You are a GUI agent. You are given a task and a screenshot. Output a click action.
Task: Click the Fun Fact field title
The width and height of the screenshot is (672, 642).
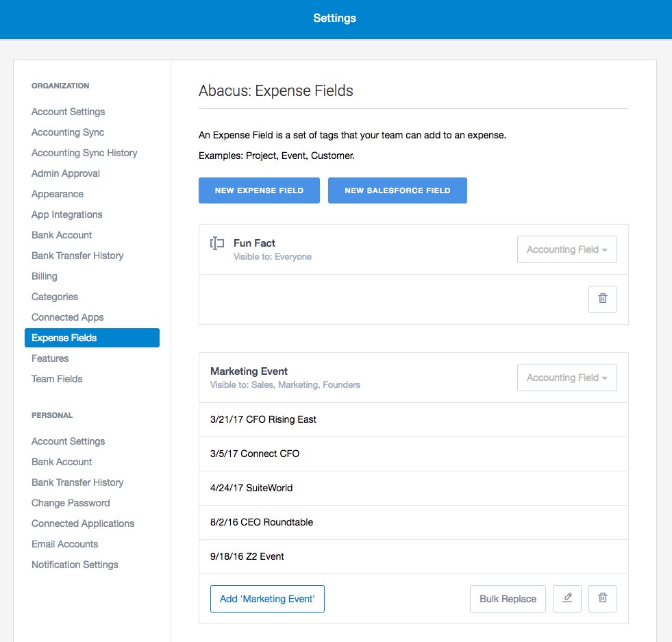pos(254,243)
